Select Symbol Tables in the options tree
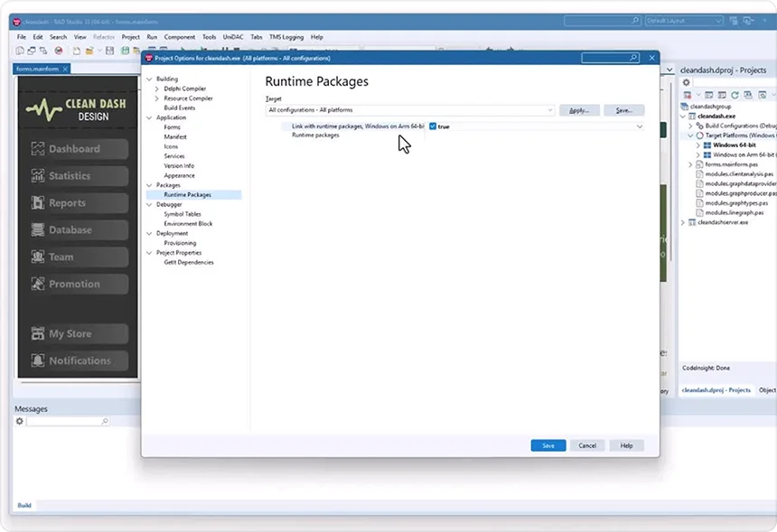The width and height of the screenshot is (777, 532). point(183,214)
